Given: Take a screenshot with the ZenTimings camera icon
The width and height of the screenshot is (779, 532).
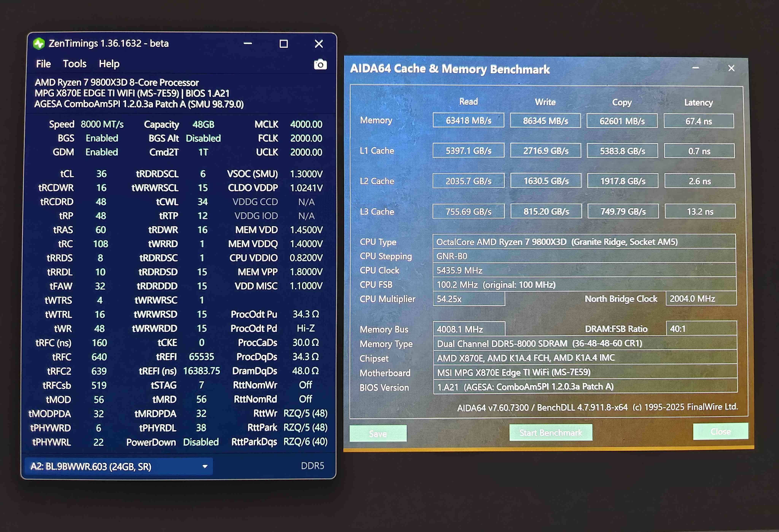Looking at the screenshot, I should 320,64.
